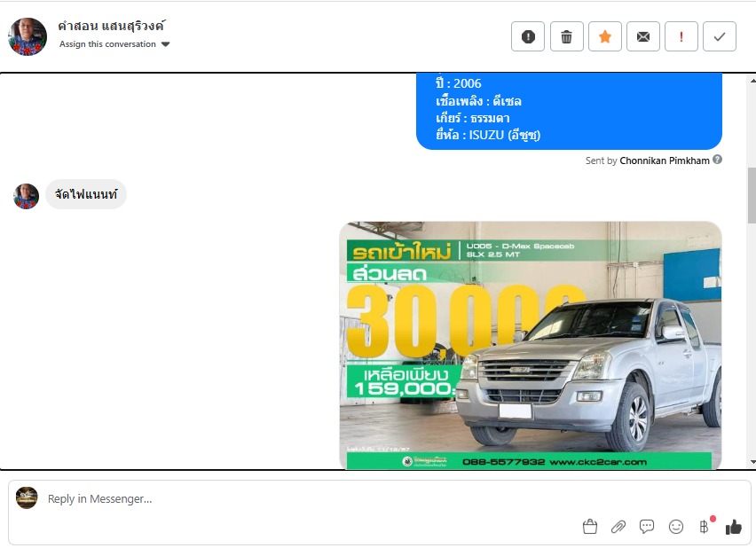The image size is (756, 548).
Task: Click the page avatar beside reply box
Action: click(27, 497)
